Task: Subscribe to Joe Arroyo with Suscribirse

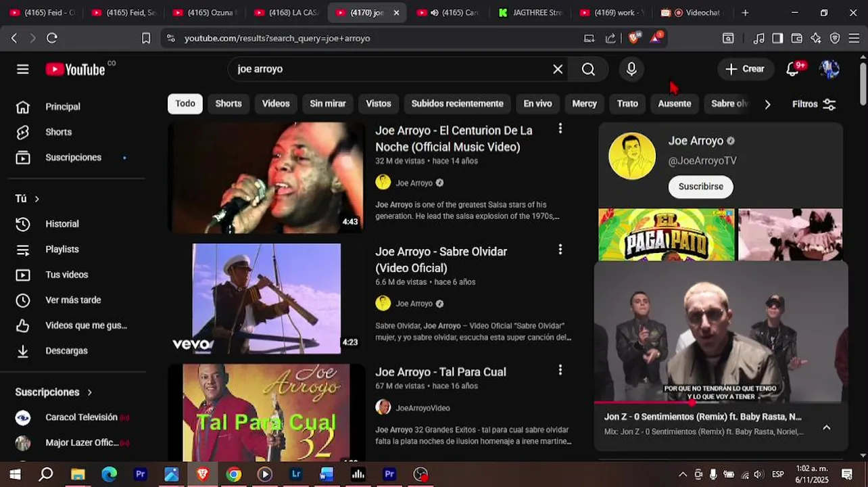Action: 700,187
